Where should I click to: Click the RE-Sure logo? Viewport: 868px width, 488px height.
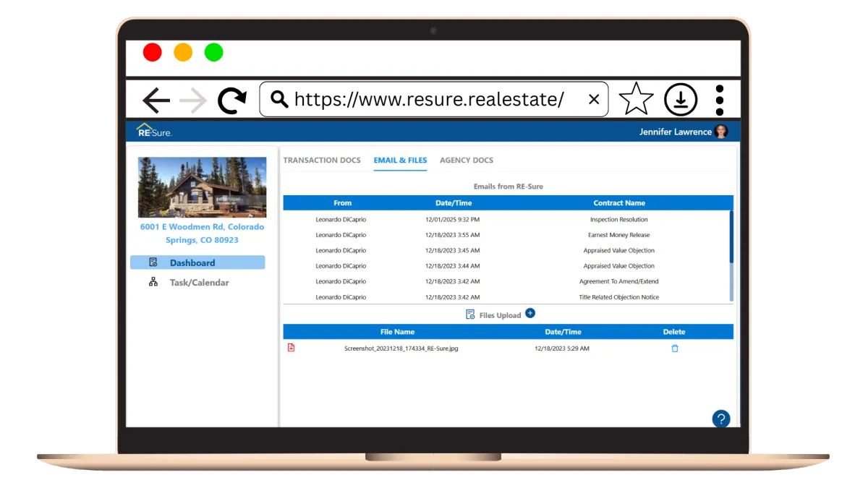(x=153, y=131)
